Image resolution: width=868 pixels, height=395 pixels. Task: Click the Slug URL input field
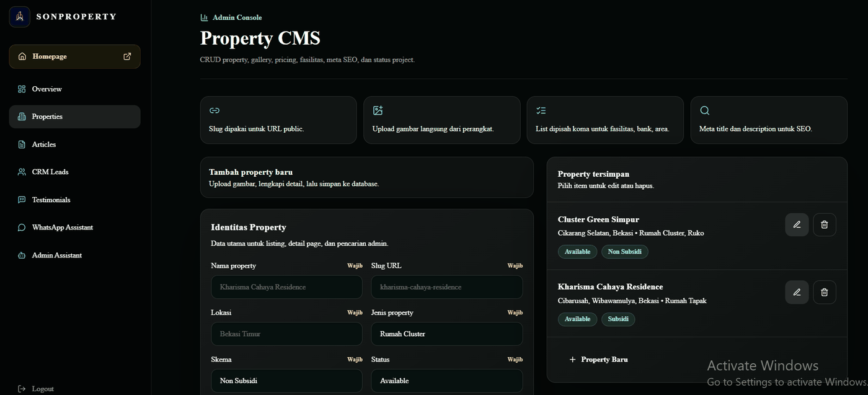(447, 287)
